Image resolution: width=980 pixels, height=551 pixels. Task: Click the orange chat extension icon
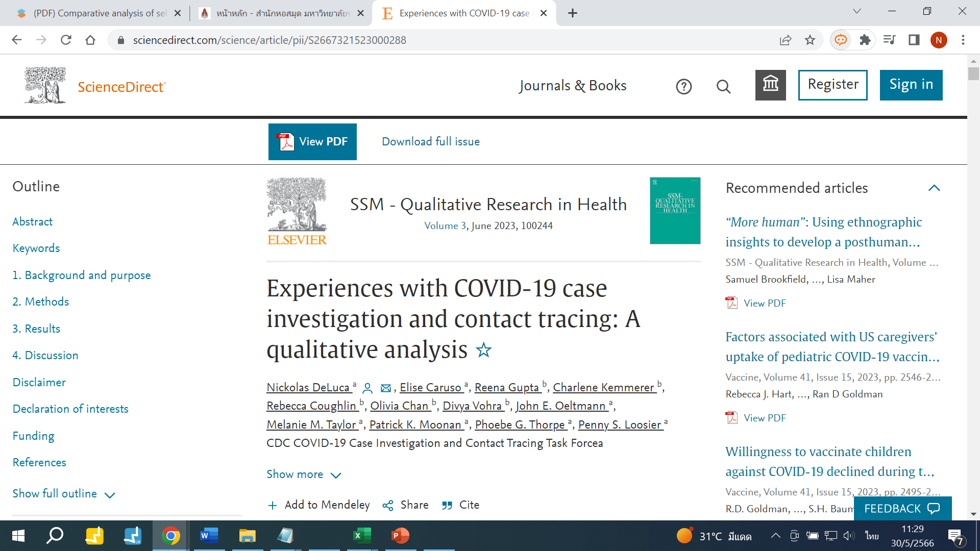pyautogui.click(x=841, y=40)
